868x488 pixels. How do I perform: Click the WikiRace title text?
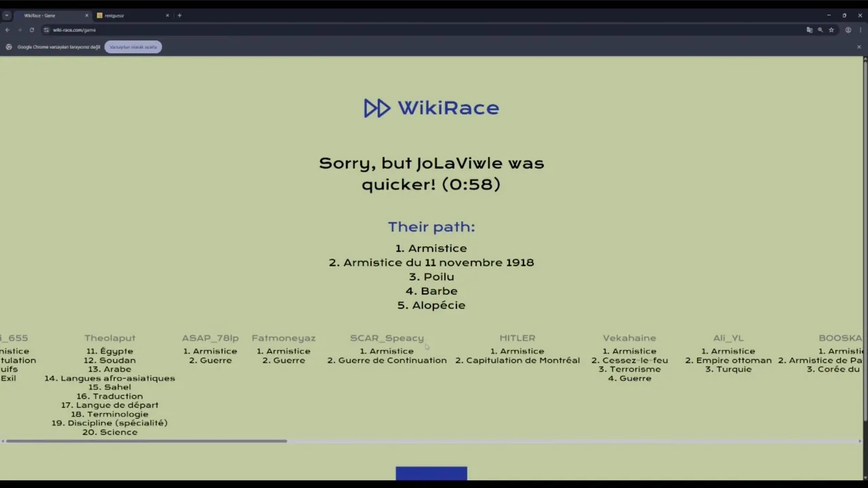pyautogui.click(x=448, y=108)
